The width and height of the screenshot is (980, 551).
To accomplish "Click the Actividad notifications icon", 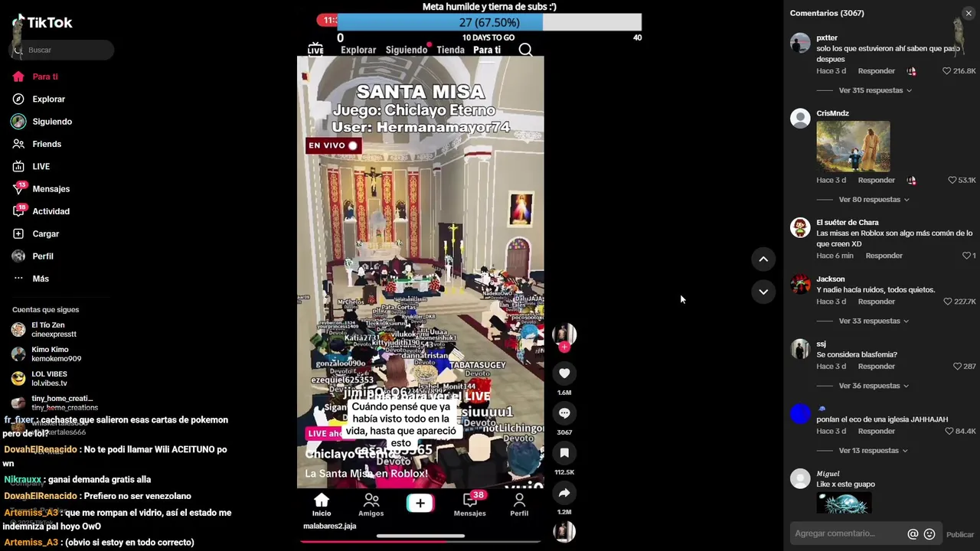I will [19, 210].
